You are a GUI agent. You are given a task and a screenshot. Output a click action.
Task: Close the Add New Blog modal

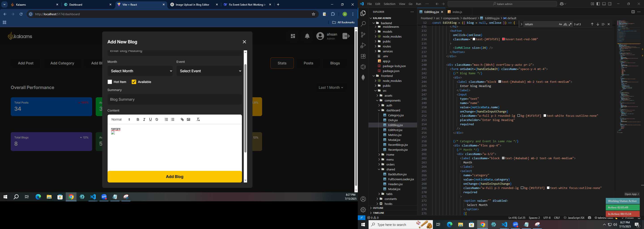[x=244, y=42]
